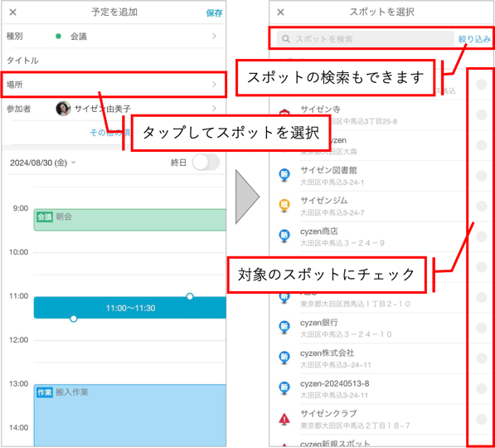Click the magnifier icon in the spot search
The width and height of the screenshot is (495, 448).
[x=286, y=39]
